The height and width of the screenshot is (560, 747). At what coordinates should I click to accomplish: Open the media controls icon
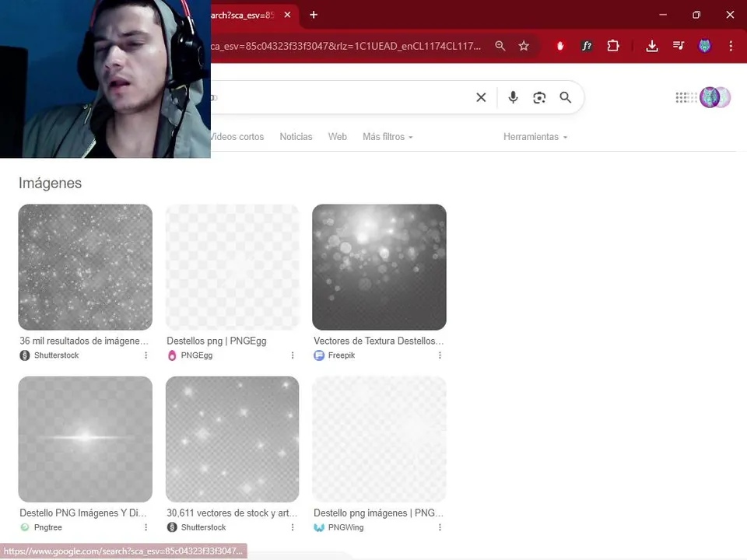click(679, 46)
